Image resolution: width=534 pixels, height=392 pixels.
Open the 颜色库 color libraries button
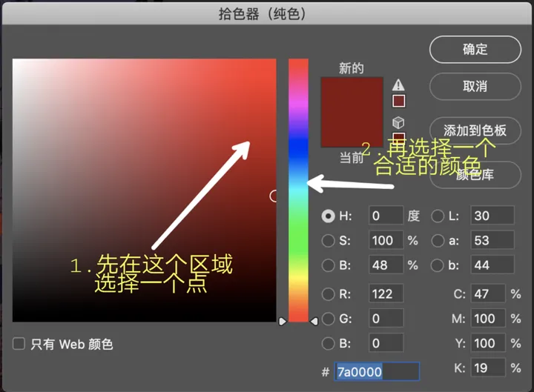(x=475, y=175)
